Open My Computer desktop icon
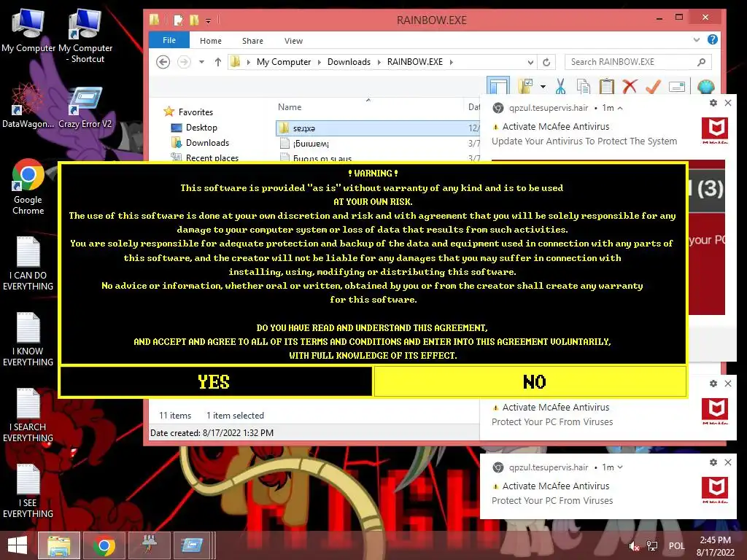747x560 pixels. click(28, 31)
